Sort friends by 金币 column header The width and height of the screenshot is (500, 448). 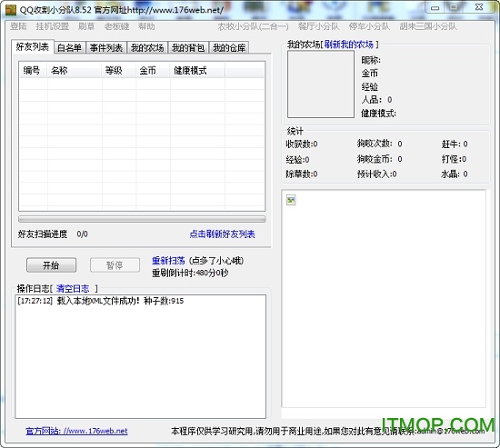pos(153,70)
